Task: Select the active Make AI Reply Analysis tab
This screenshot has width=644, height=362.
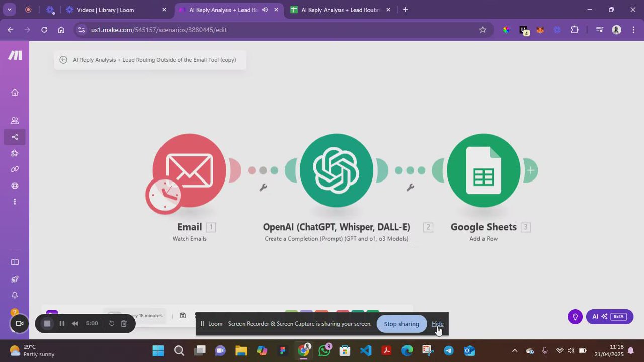Action: coord(223,10)
